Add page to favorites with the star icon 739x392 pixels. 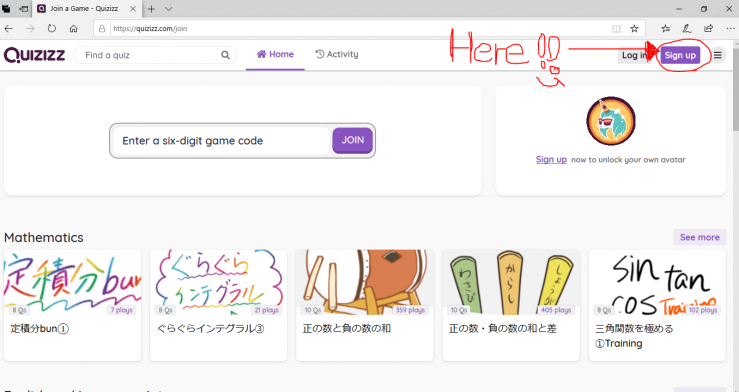(x=634, y=29)
